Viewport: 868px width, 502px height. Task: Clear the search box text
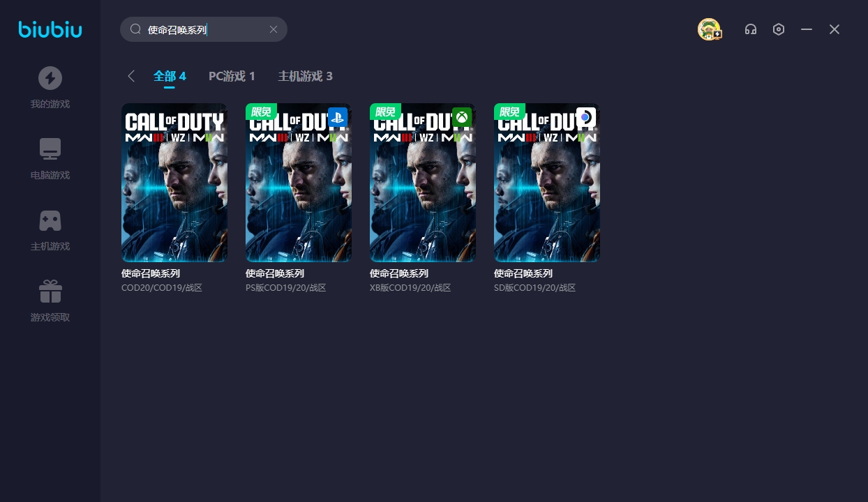(274, 29)
